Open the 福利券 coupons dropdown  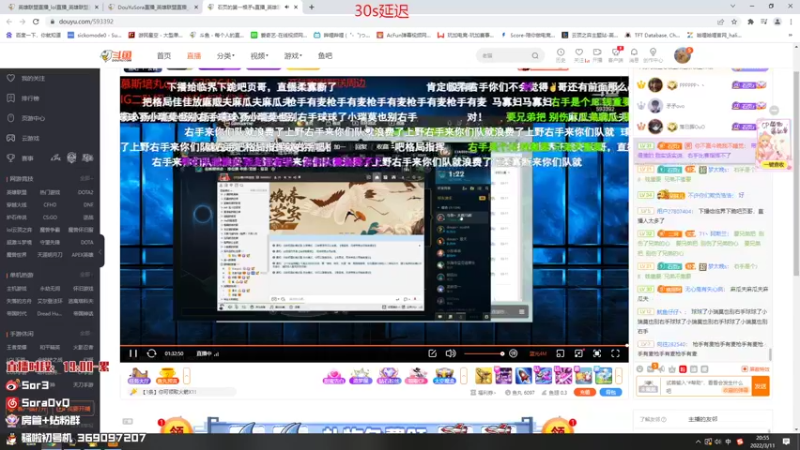tap(483, 392)
